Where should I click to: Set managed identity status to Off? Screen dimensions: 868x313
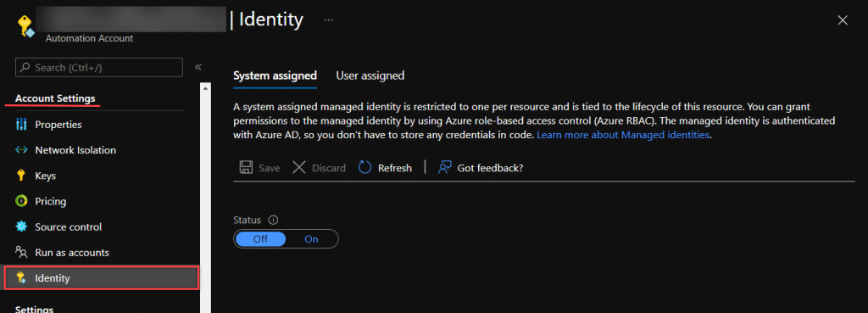click(x=260, y=239)
